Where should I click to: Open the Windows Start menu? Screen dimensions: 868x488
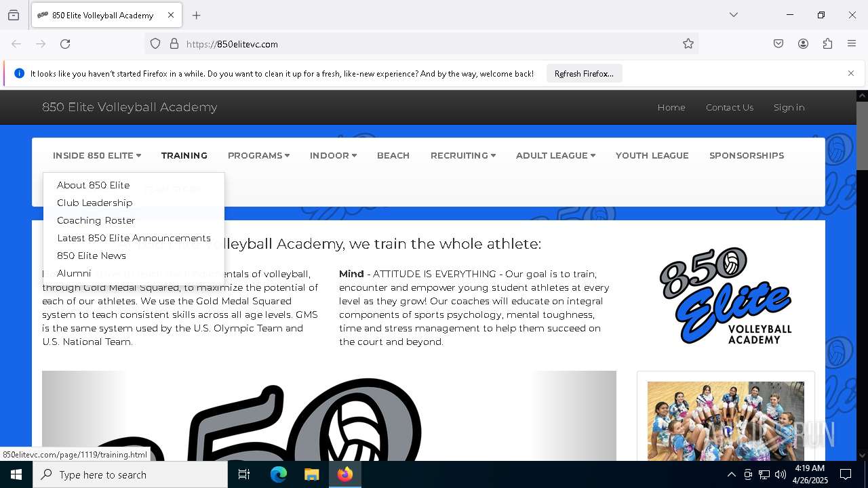[x=16, y=474]
